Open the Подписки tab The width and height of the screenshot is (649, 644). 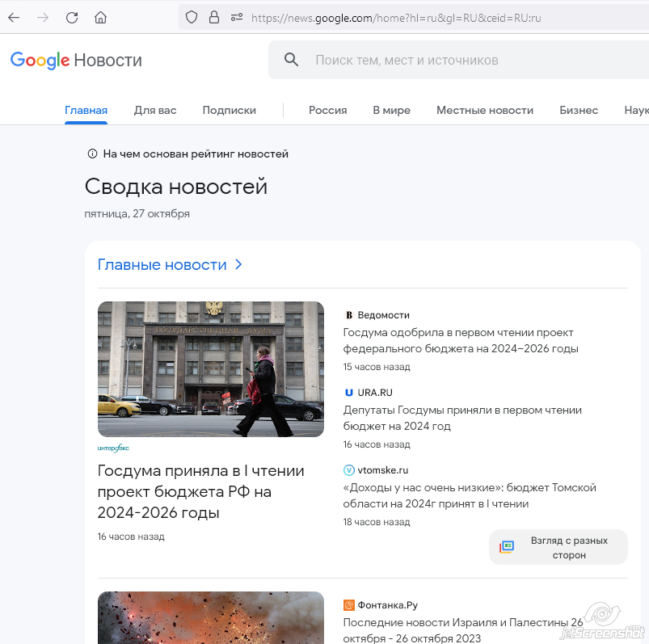pos(230,110)
